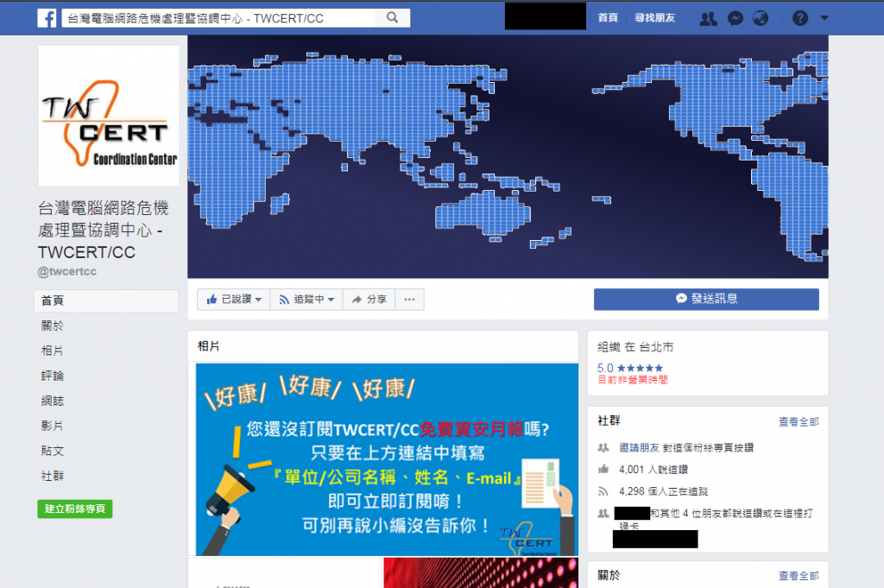
Task: Click the 發送訊息 send message button
Action: click(706, 300)
